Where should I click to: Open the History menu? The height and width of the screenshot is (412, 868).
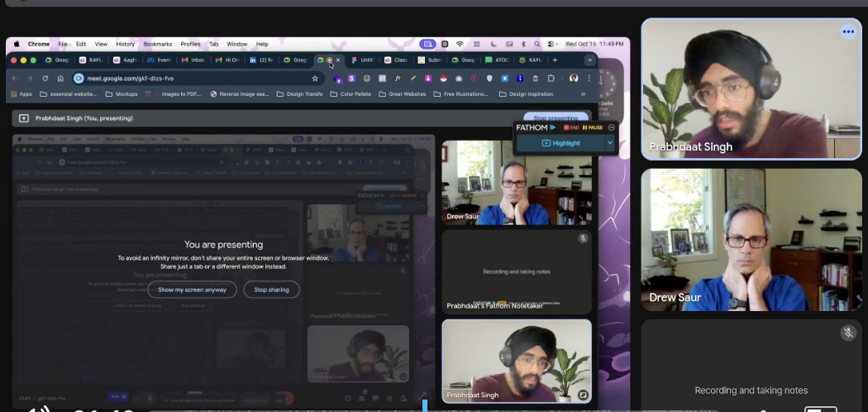[x=125, y=45]
